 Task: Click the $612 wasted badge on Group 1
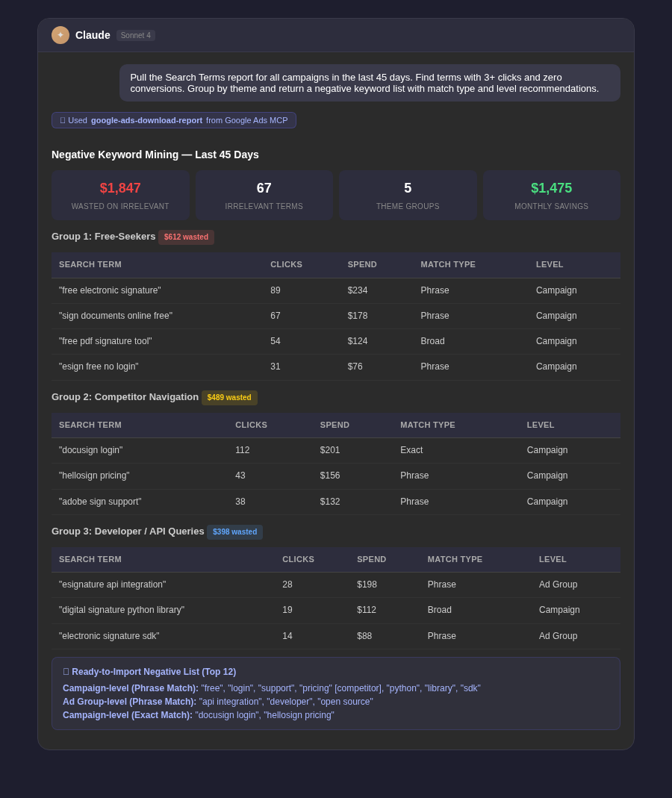tap(186, 237)
